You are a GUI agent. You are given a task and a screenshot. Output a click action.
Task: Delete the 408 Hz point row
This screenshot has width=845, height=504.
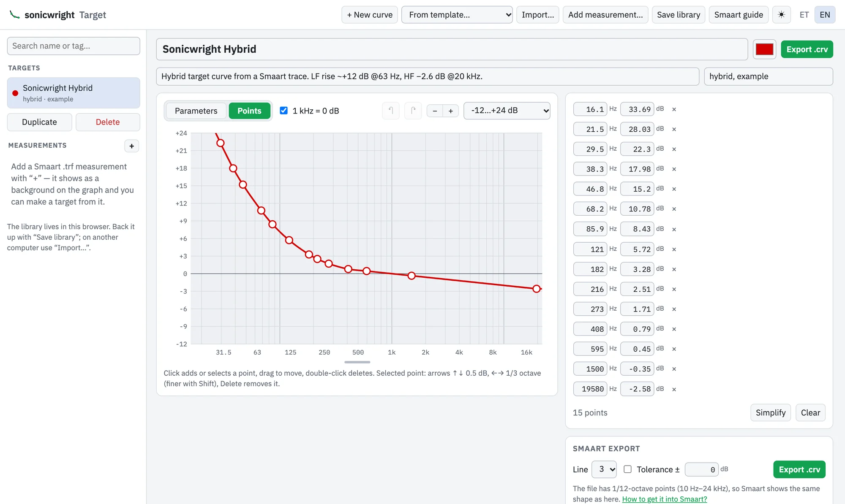(x=674, y=329)
